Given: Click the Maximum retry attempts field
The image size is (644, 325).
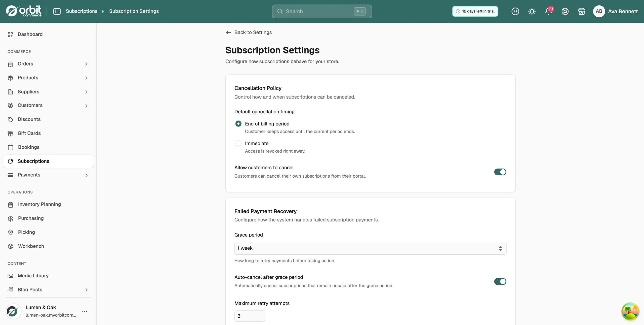Looking at the screenshot, I should (x=250, y=316).
